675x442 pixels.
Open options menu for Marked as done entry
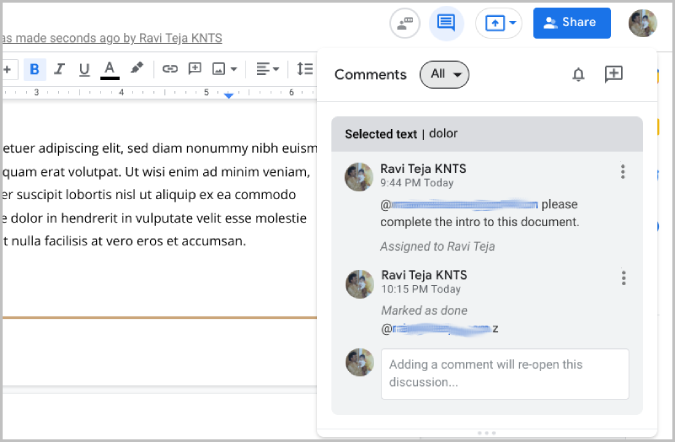[623, 278]
